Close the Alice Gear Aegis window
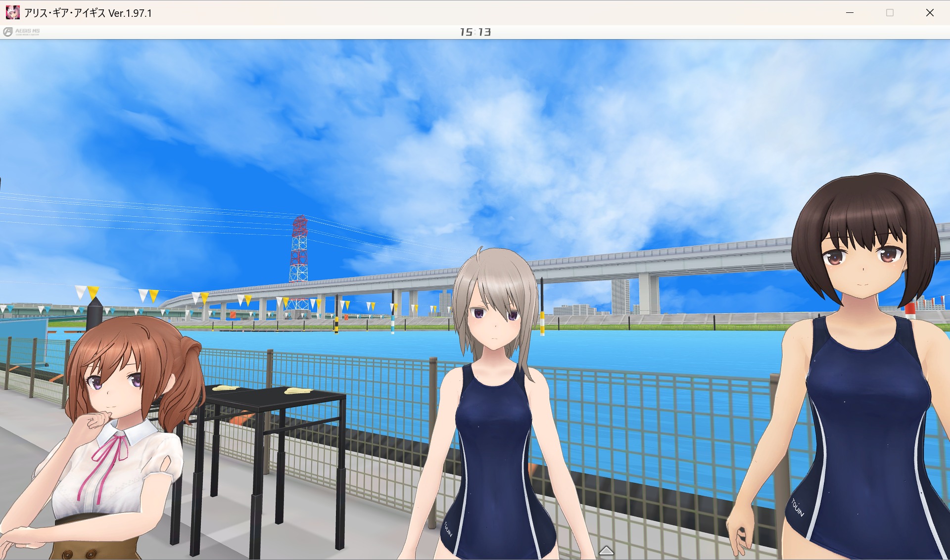950x560 pixels. coord(929,13)
